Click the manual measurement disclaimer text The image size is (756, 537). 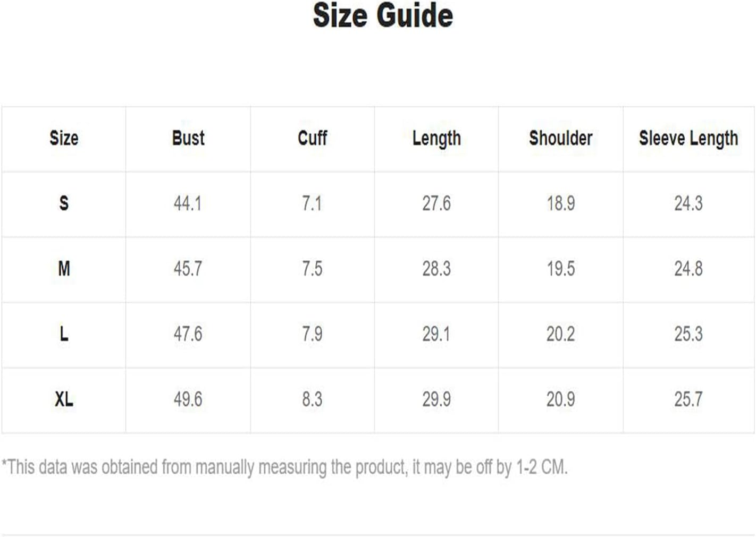[x=285, y=467]
